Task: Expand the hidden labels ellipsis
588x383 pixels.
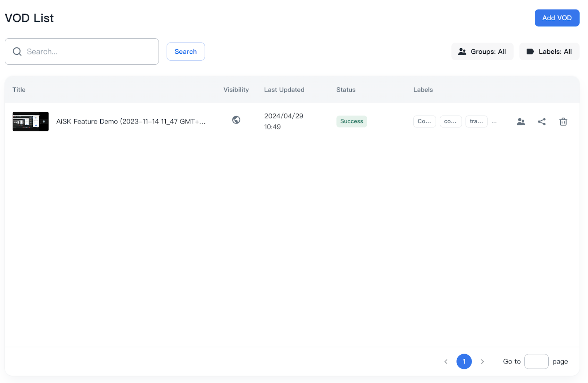Action: coord(494,122)
